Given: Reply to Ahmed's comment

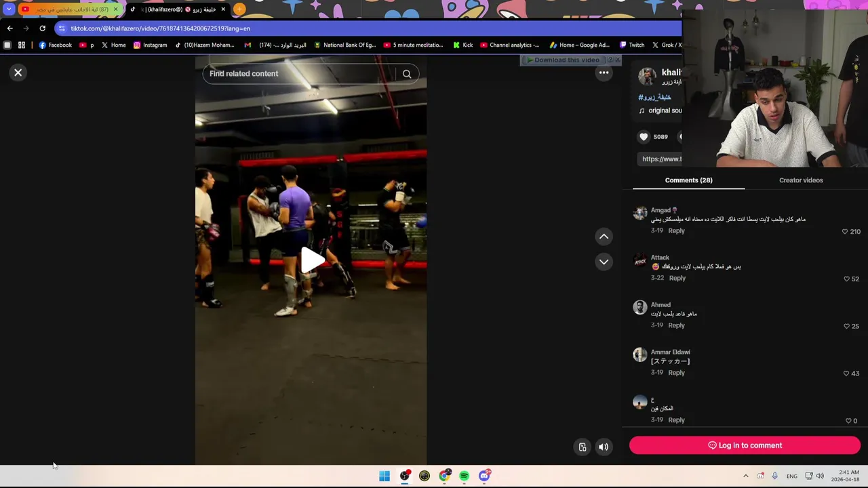Looking at the screenshot, I should coord(676,326).
